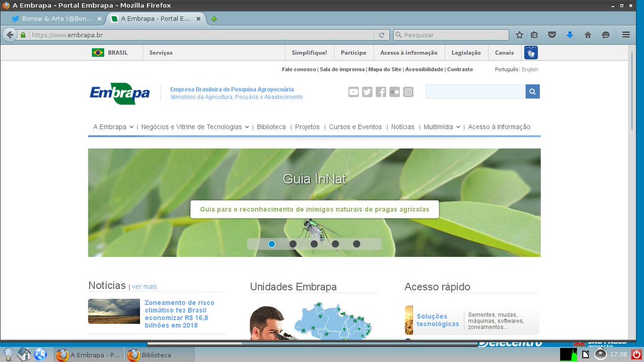Click the volume/disc tray icon
The image size is (644, 362).
pyautogui.click(x=601, y=354)
